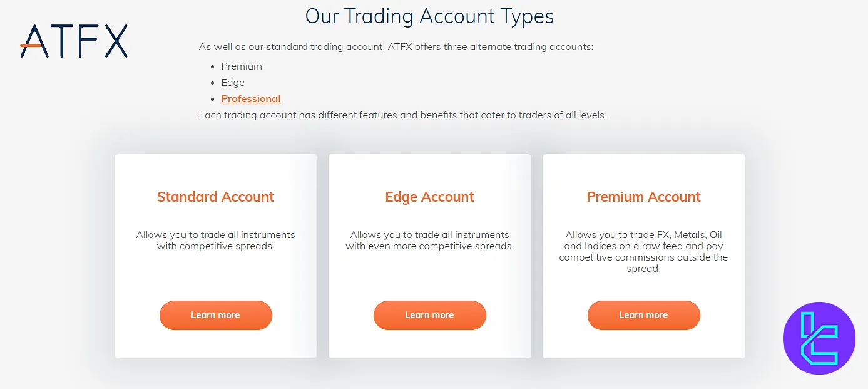The height and width of the screenshot is (389, 868).
Task: Click the purple circular support icon
Action: tap(819, 338)
